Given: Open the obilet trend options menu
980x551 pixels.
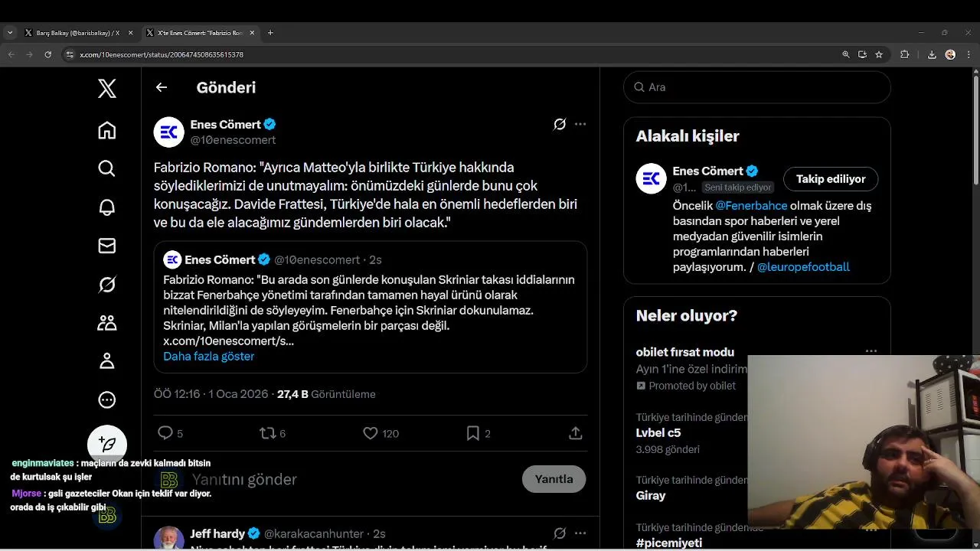Looking at the screenshot, I should coord(871,351).
